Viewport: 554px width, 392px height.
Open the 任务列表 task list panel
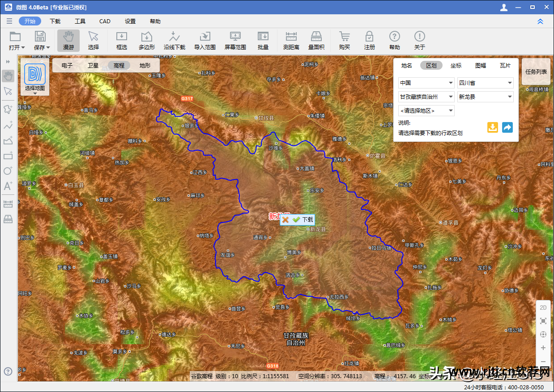point(536,72)
